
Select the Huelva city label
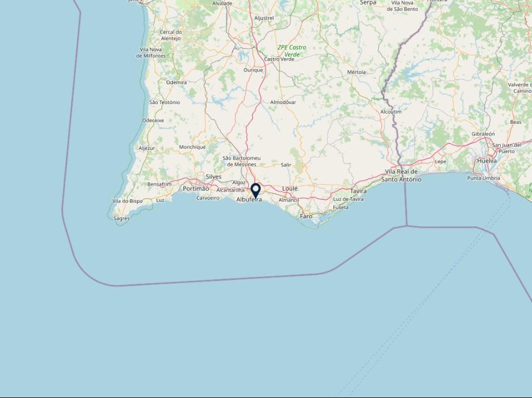pos(487,161)
